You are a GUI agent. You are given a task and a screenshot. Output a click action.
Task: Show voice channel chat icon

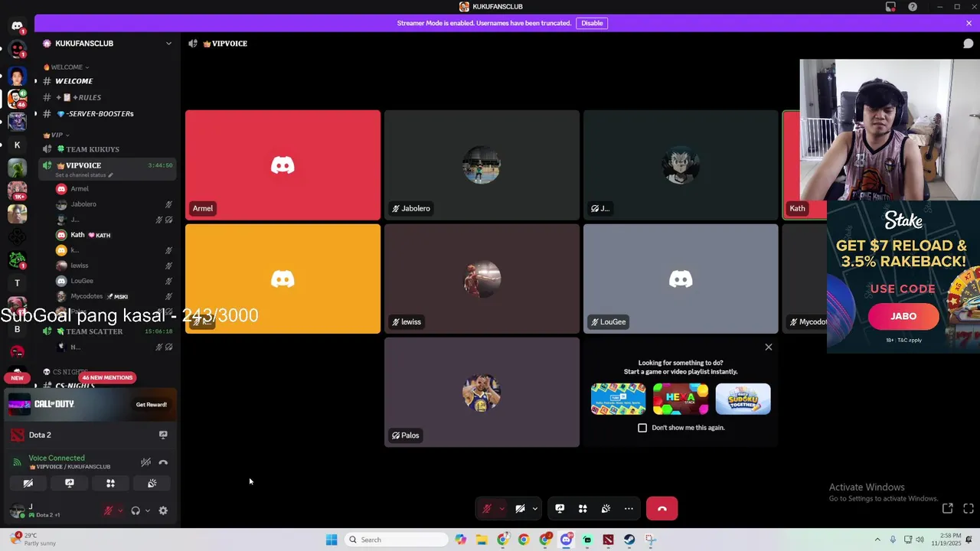point(968,44)
